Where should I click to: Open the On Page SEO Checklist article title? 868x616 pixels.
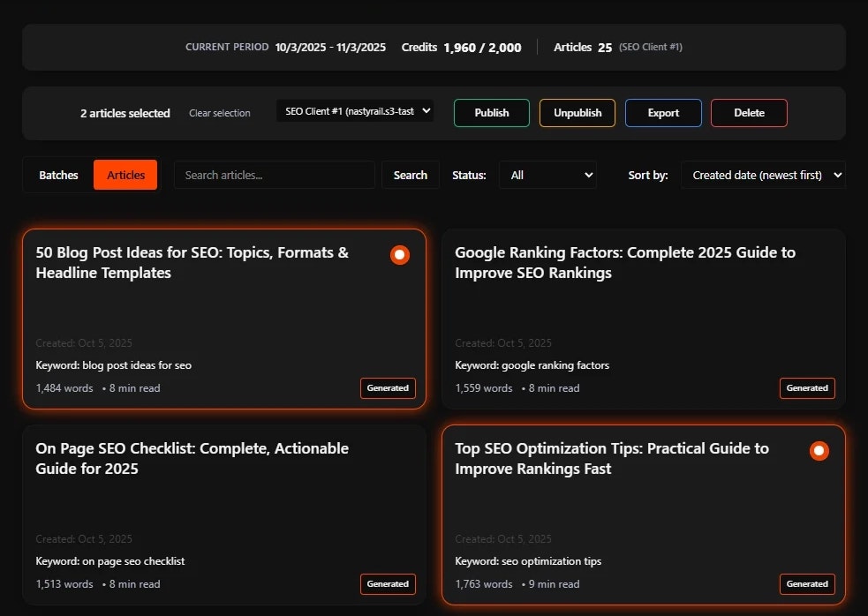click(192, 458)
